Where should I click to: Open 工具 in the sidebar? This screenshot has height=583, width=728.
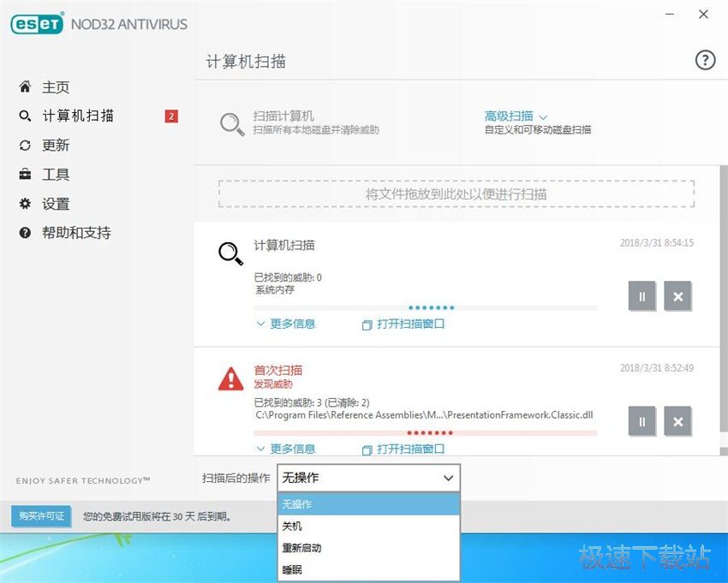pyautogui.click(x=56, y=175)
